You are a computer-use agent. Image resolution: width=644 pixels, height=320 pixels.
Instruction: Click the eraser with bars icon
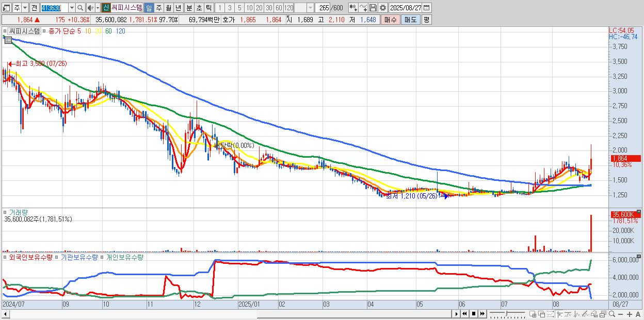click(594, 314)
